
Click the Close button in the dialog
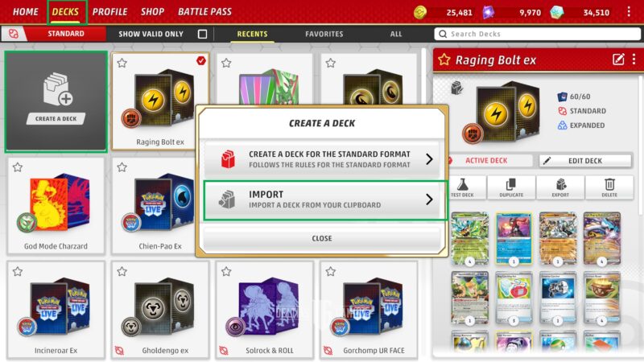tap(322, 238)
